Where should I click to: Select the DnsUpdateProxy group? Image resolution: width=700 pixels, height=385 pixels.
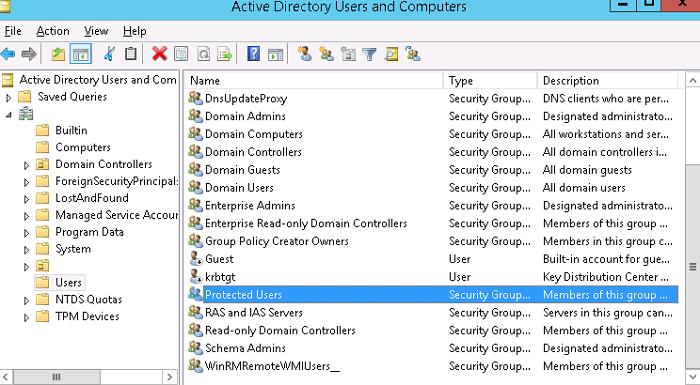coord(246,98)
